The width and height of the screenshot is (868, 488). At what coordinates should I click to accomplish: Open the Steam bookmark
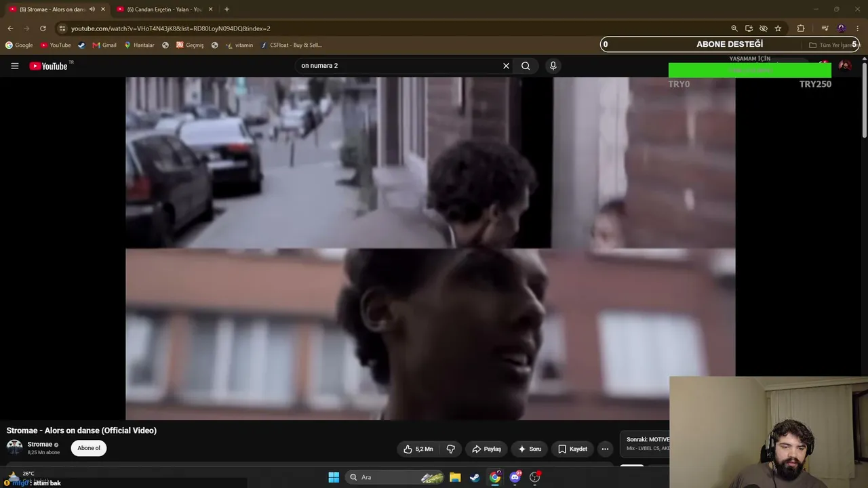[81, 45]
